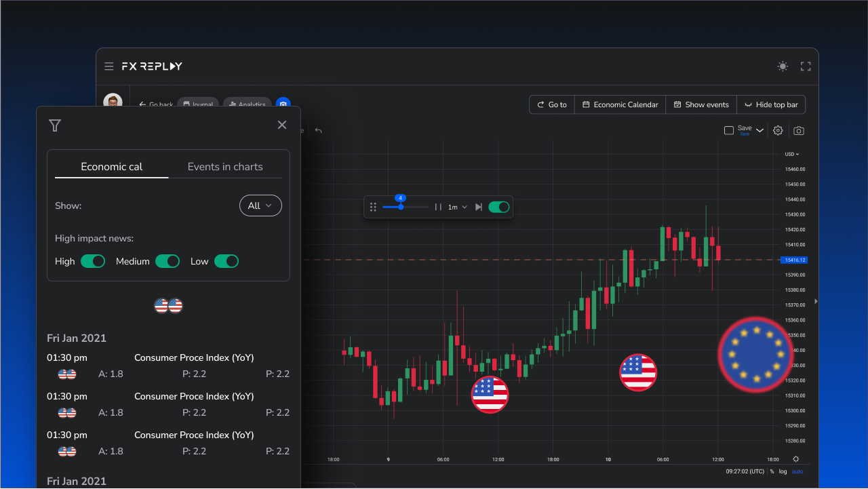Open the hamburger menu next to FX Replay logo

[x=108, y=66]
